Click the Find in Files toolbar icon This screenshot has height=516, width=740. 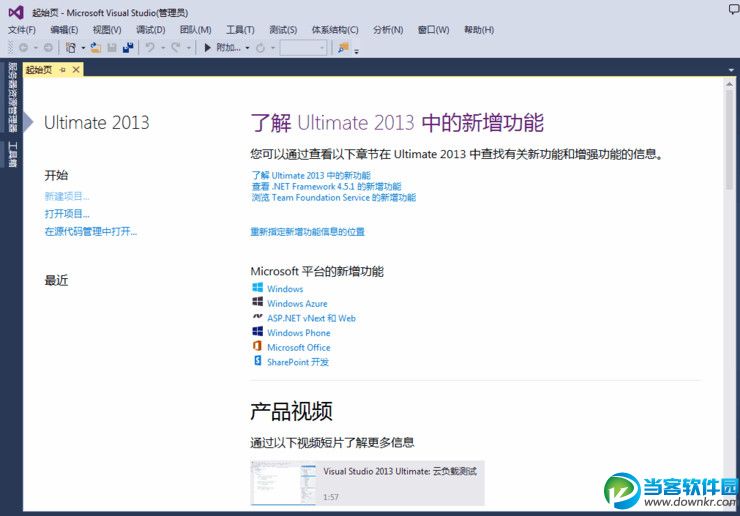[343, 48]
